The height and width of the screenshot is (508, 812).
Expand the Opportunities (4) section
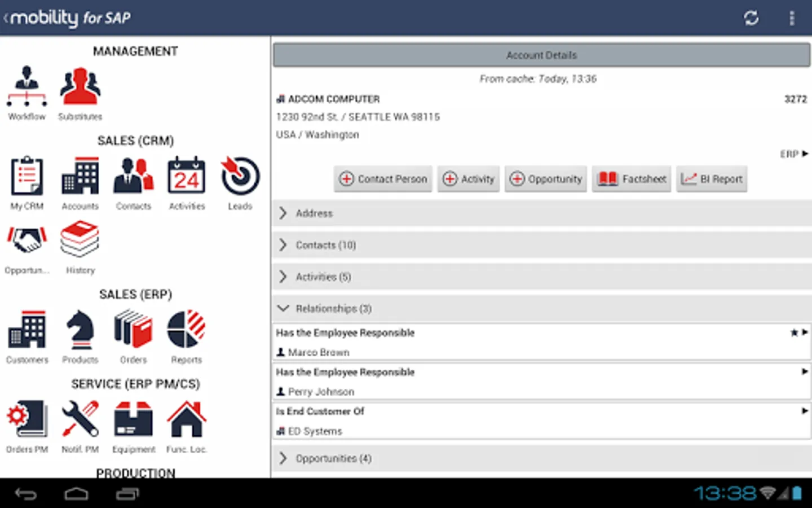click(542, 458)
